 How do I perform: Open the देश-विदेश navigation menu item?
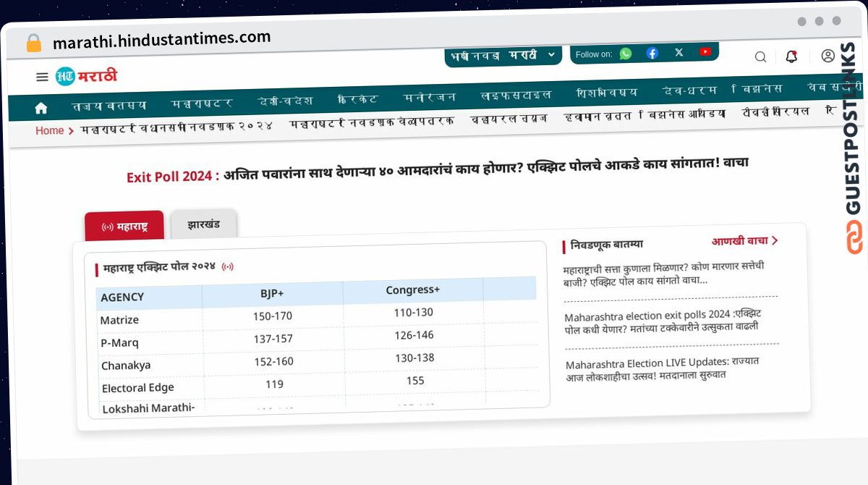(285, 101)
